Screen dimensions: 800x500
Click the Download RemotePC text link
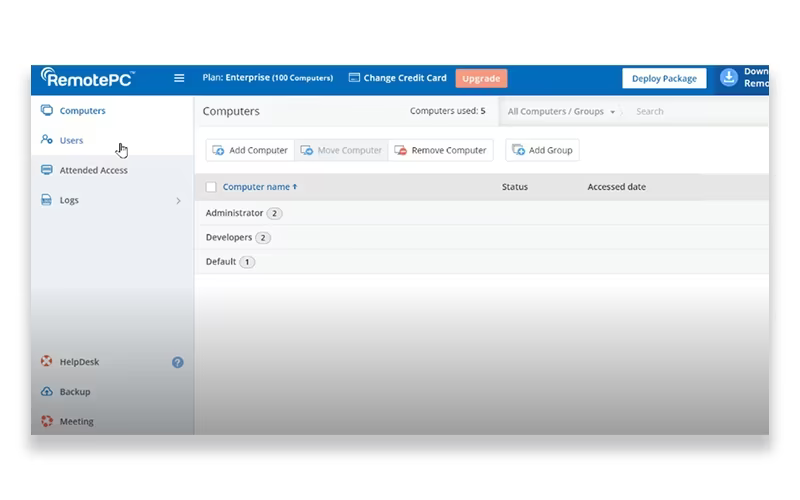click(x=756, y=78)
